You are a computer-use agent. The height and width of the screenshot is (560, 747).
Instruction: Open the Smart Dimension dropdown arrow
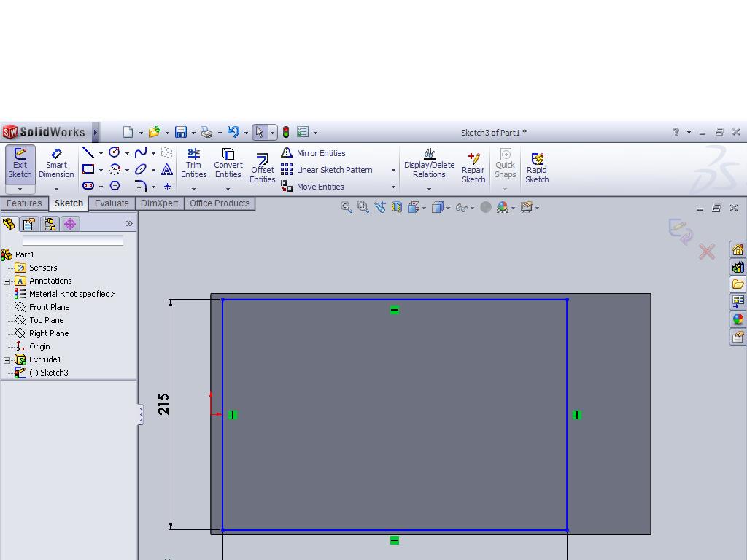[56, 189]
